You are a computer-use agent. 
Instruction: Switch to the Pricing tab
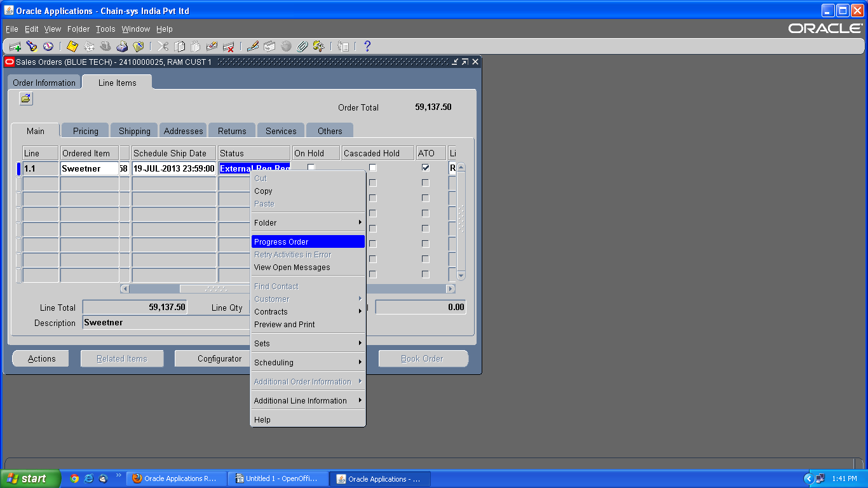[86, 131]
